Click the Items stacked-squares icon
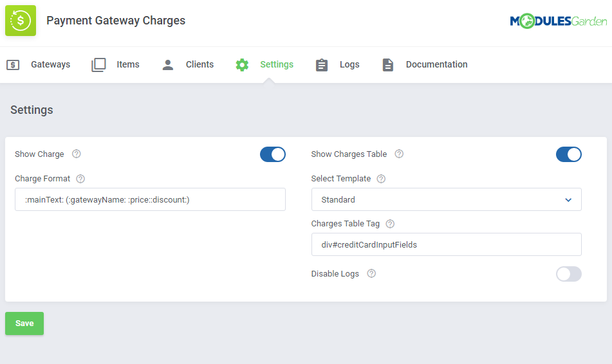 click(x=98, y=65)
